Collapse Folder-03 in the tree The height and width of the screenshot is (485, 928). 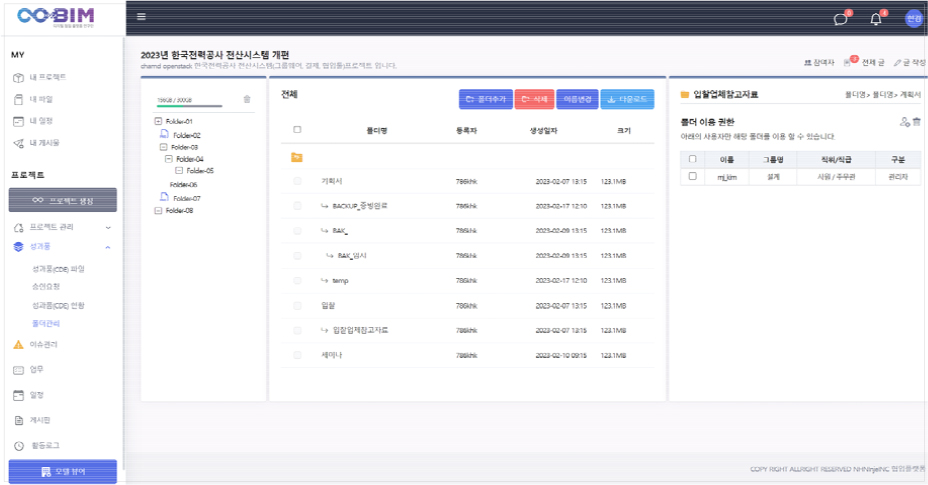(x=163, y=147)
